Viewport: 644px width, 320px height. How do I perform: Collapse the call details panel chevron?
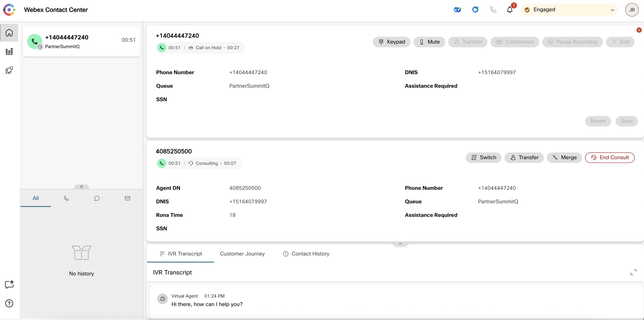400,244
